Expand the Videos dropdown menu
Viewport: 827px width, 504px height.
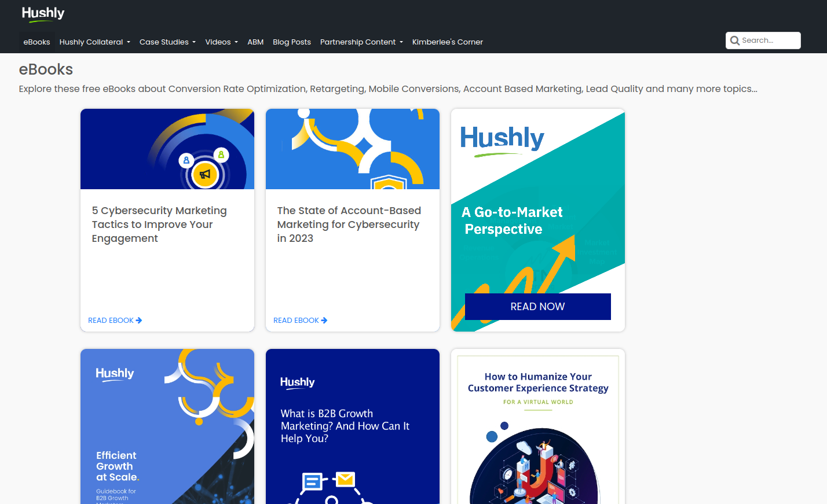click(222, 42)
